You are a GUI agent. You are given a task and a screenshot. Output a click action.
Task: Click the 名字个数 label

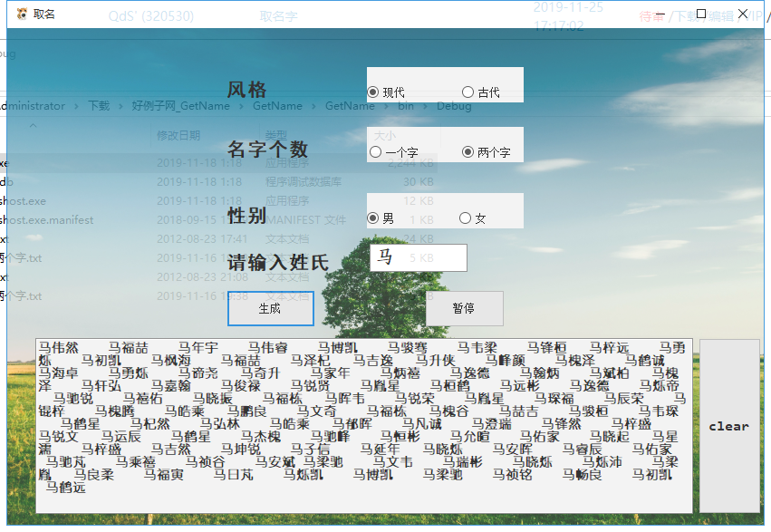[268, 149]
